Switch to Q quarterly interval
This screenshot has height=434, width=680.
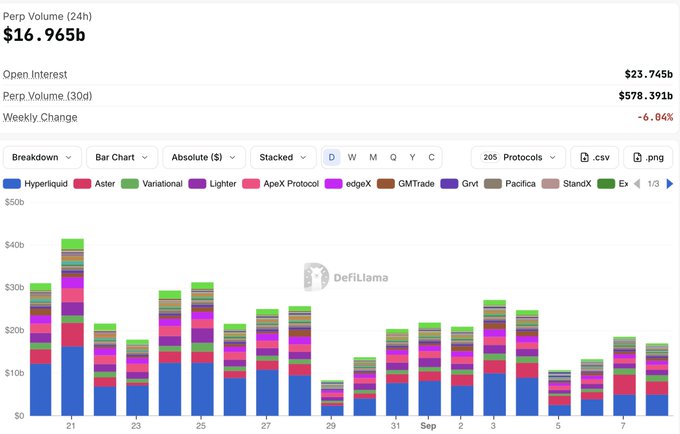tap(393, 157)
